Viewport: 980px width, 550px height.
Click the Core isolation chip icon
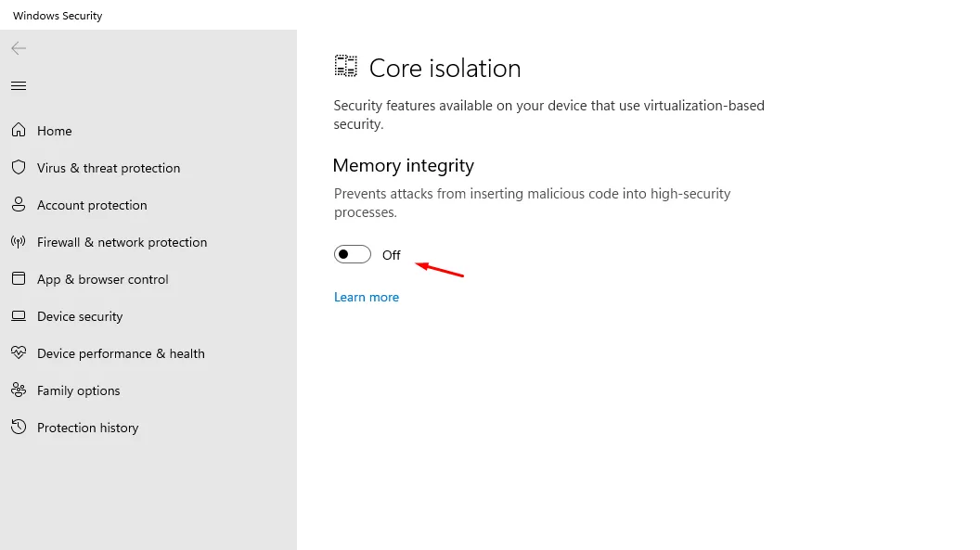coord(345,66)
